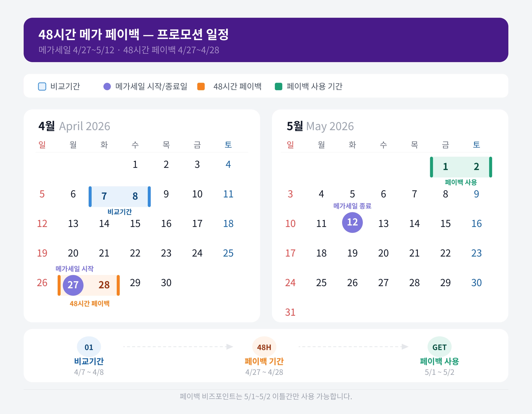The height and width of the screenshot is (414, 532).
Task: Select May 1 in the green range
Action: [445, 167]
